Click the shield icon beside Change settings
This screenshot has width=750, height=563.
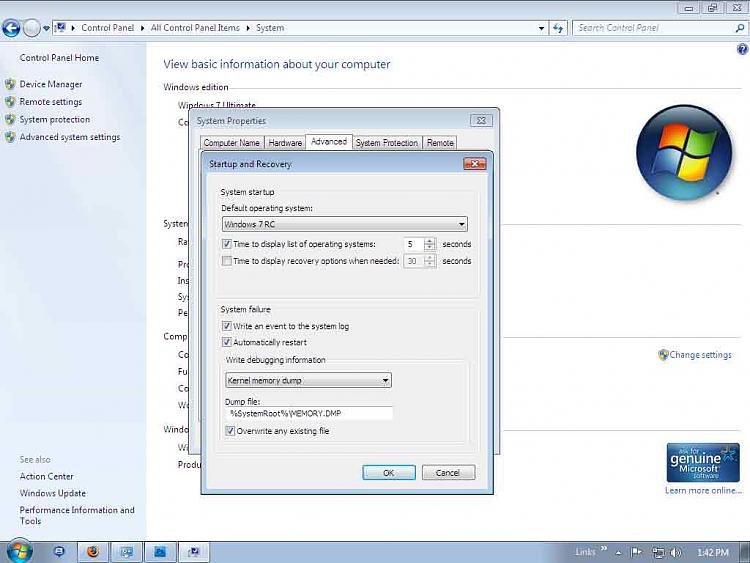point(663,355)
